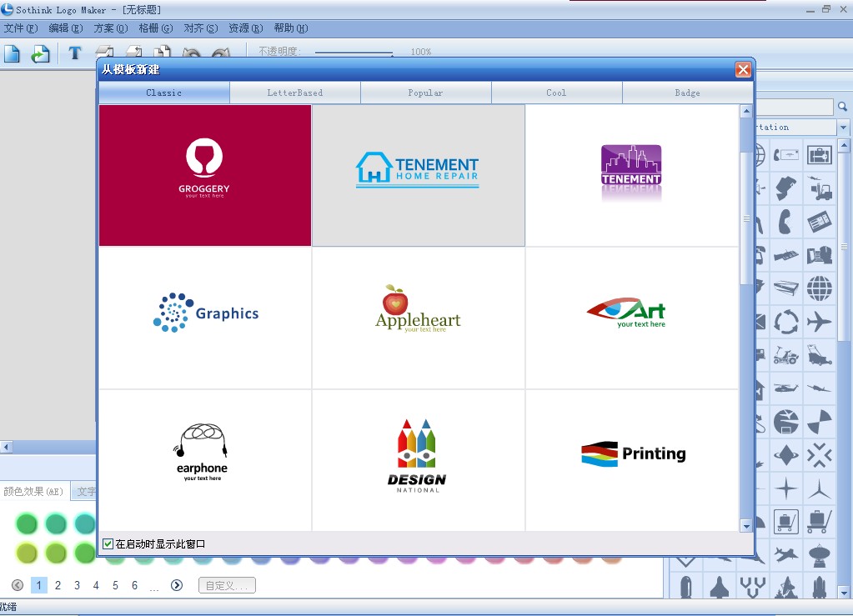The width and height of the screenshot is (853, 616).
Task: Pick the ticket shape icon
Action: pos(820,221)
